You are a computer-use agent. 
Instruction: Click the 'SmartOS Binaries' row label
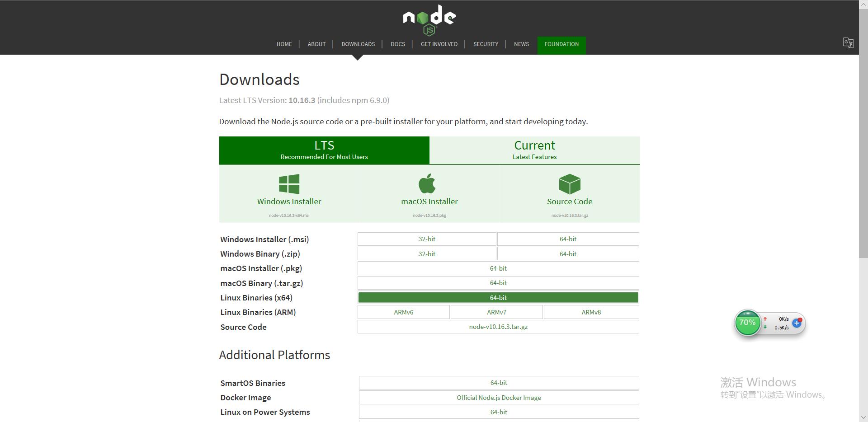pyautogui.click(x=253, y=383)
